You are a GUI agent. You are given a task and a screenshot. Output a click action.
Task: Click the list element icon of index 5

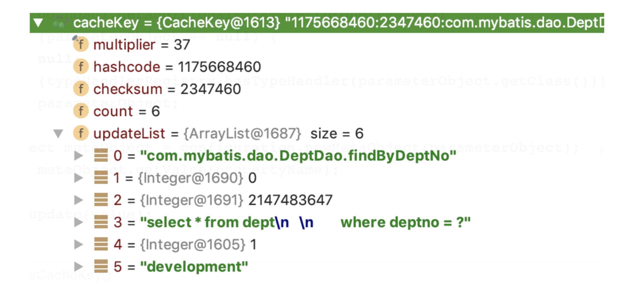[101, 266]
